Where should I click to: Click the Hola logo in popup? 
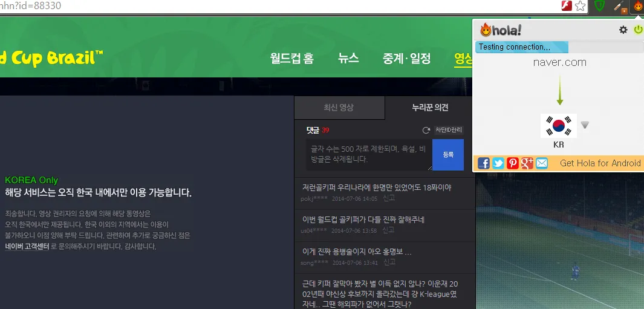501,30
